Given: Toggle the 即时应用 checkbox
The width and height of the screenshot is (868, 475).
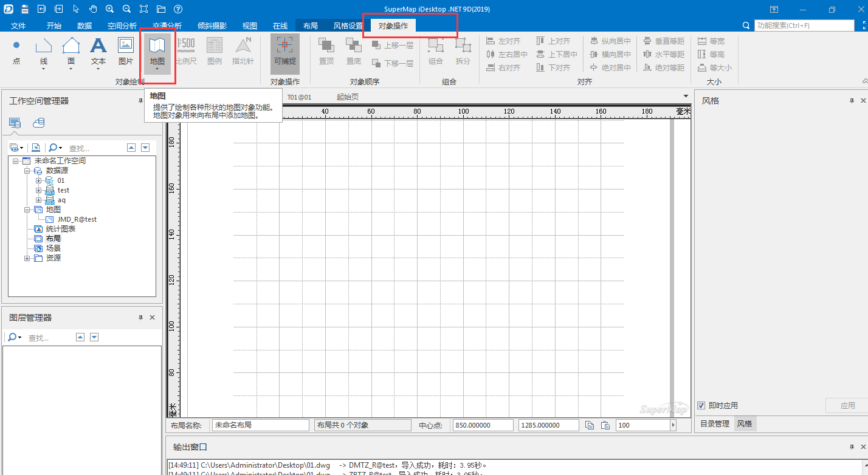Looking at the screenshot, I should [x=701, y=405].
